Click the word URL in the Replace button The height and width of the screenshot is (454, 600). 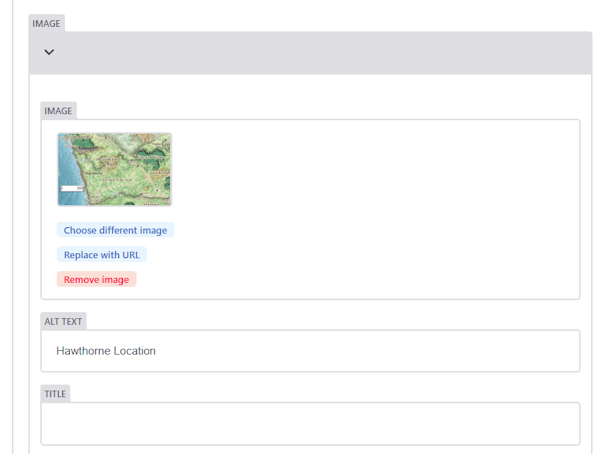pyautogui.click(x=130, y=255)
